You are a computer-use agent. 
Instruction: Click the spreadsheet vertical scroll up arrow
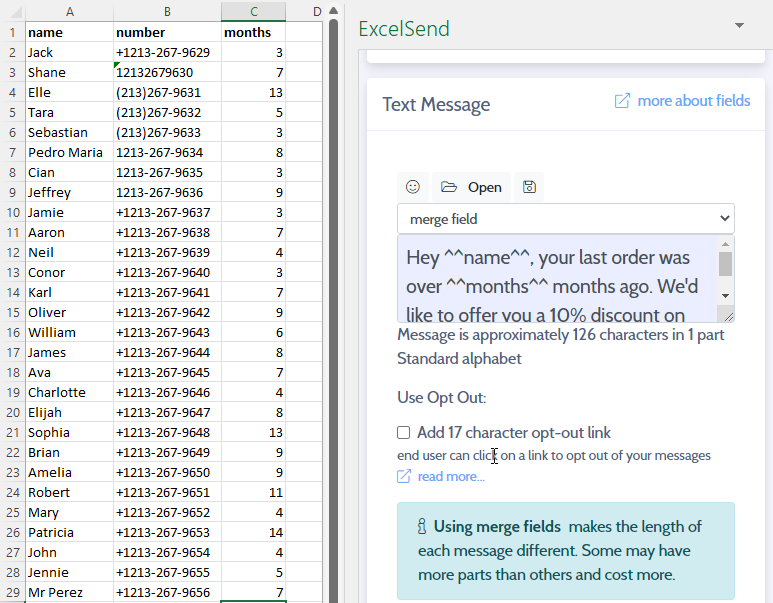333,11
